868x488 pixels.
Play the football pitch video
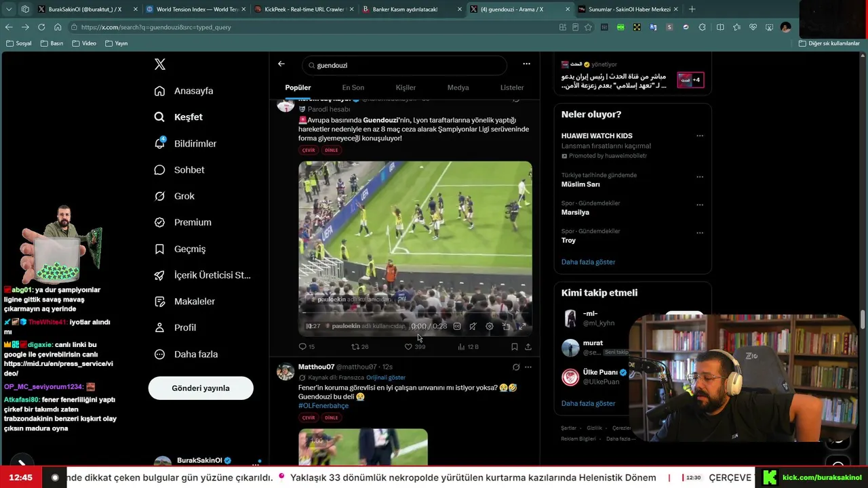coord(415,248)
